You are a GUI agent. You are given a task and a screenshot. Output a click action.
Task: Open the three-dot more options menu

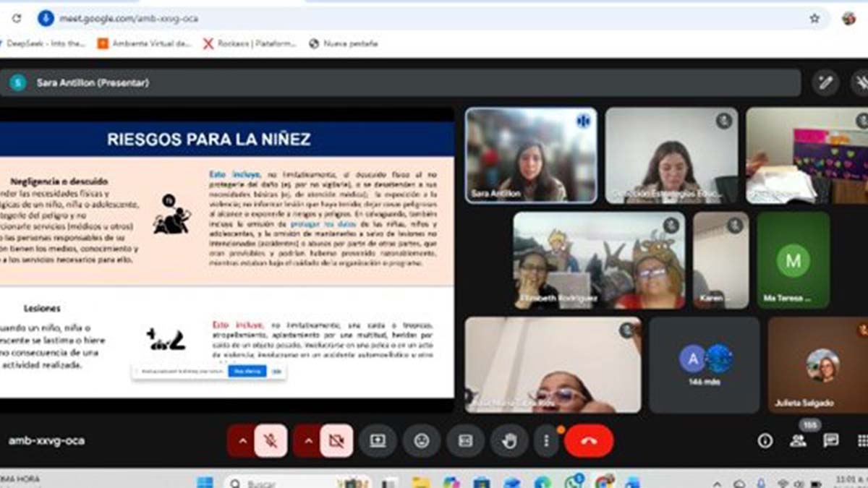click(546, 440)
